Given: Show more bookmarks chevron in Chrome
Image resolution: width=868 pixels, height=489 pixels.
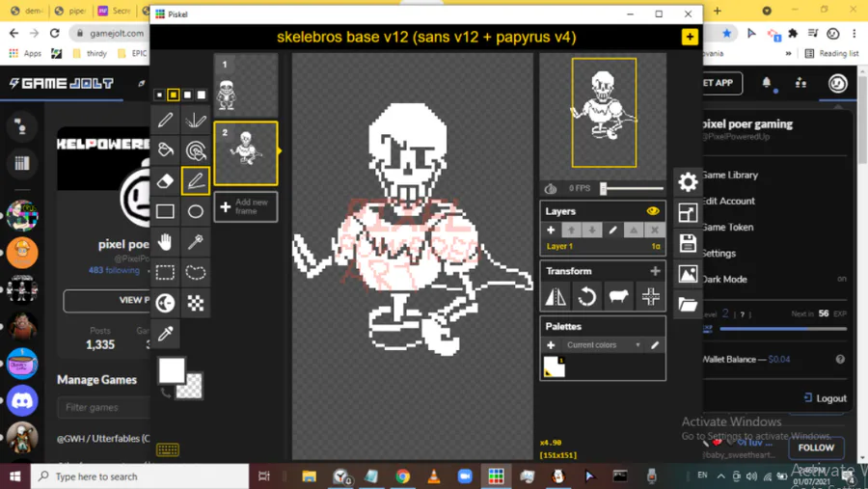Looking at the screenshot, I should click(x=788, y=53).
